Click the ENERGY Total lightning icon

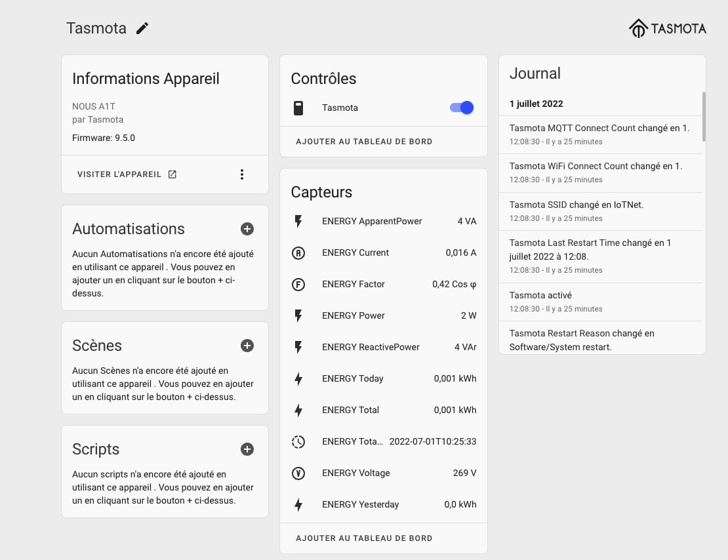coord(298,410)
